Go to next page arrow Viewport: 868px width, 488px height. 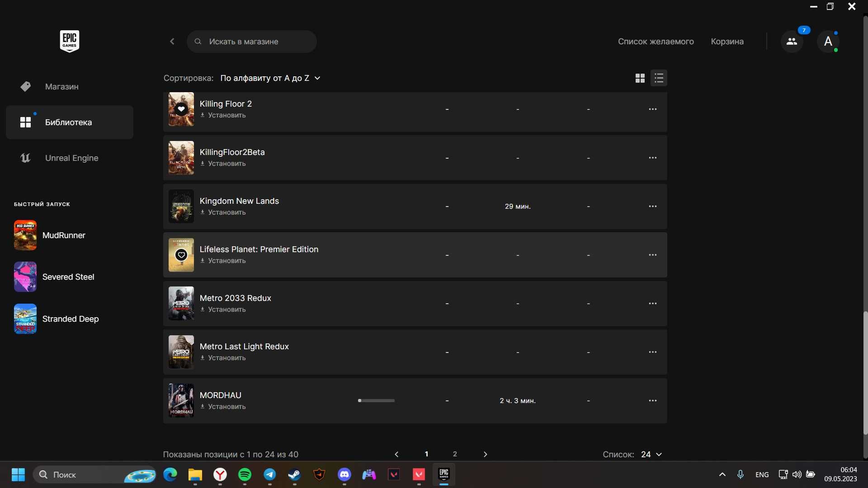click(x=485, y=454)
